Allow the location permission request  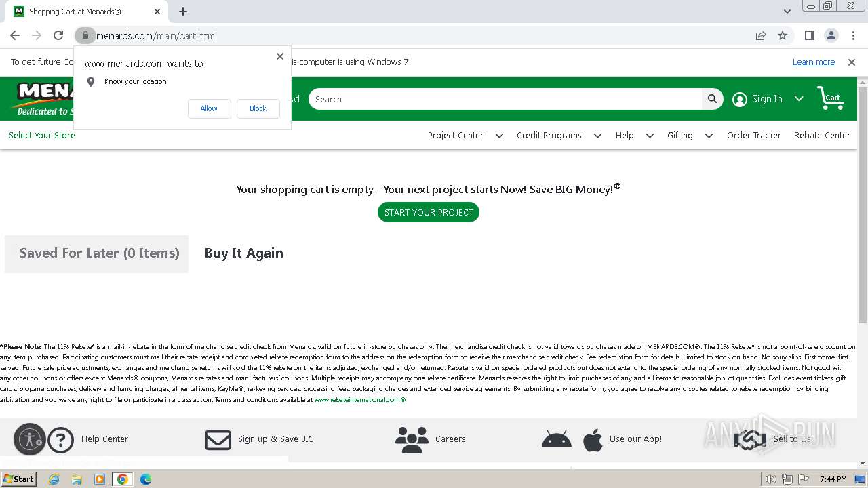[209, 108]
